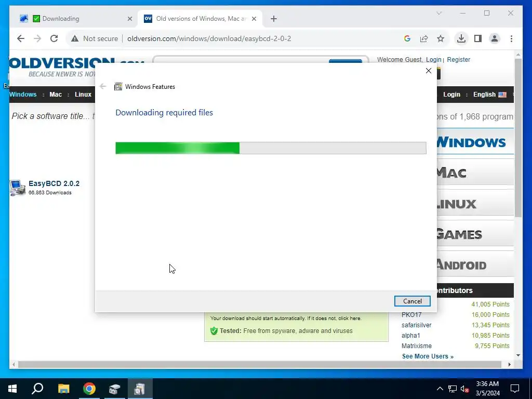Click the 'click here' download link
Screen dimensions: 532x399
pos(350,318)
